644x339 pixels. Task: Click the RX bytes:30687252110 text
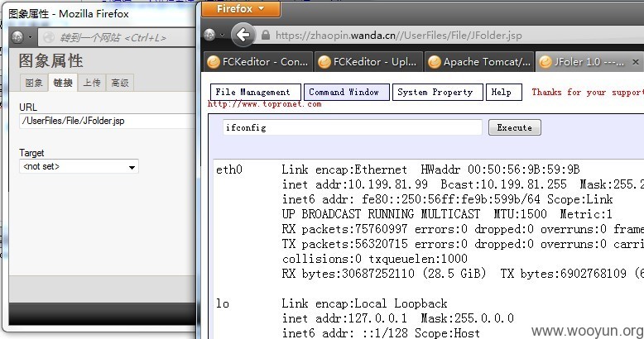click(348, 274)
